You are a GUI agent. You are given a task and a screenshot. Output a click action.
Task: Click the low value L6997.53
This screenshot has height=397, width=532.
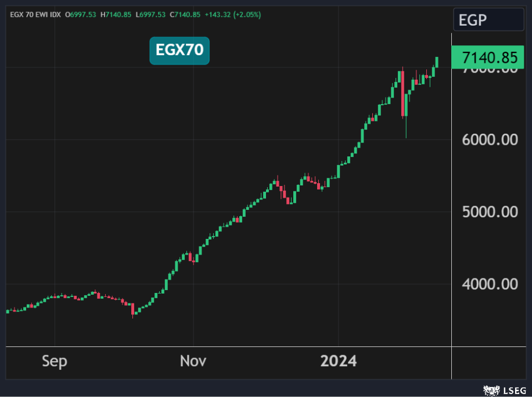pyautogui.click(x=152, y=15)
